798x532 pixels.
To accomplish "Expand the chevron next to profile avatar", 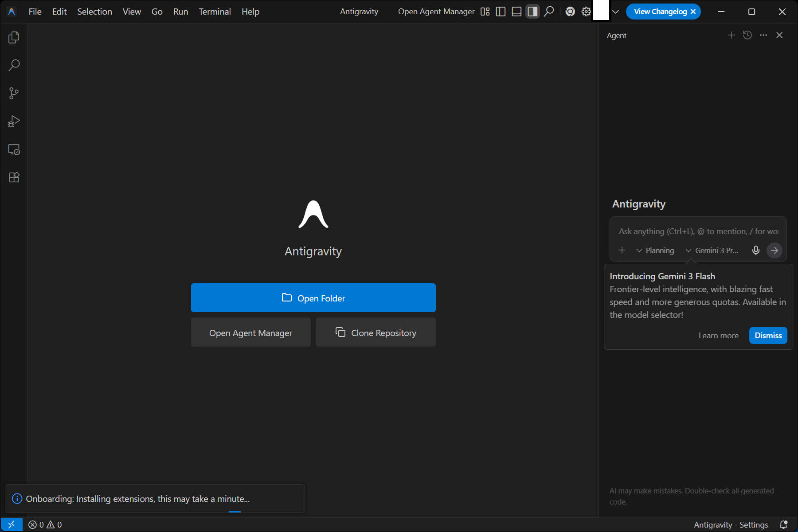I will [x=615, y=12].
